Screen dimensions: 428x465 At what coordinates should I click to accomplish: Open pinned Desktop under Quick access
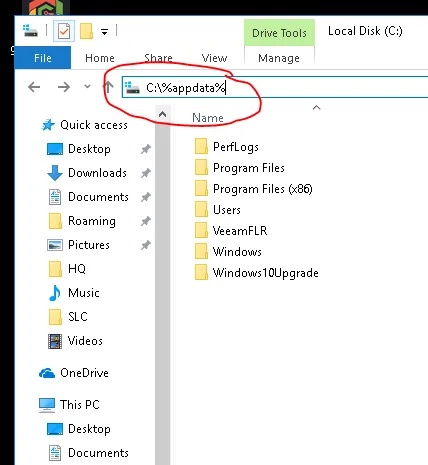89,149
